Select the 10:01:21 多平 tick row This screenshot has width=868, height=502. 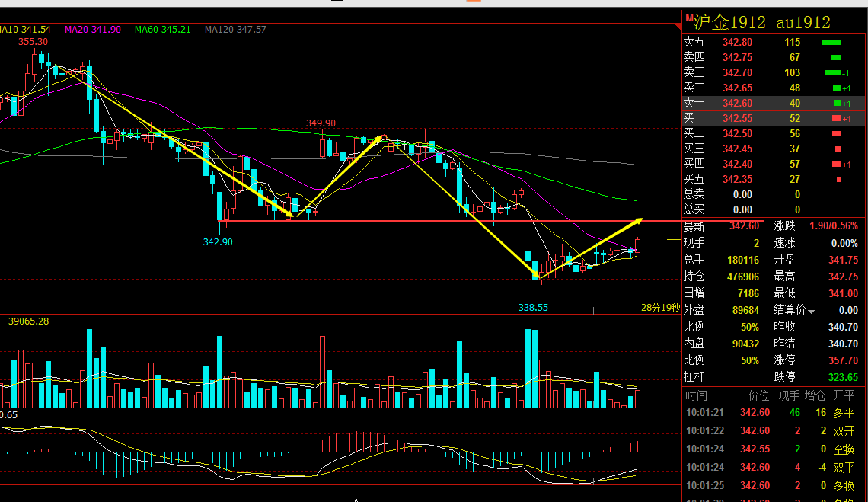point(771,412)
